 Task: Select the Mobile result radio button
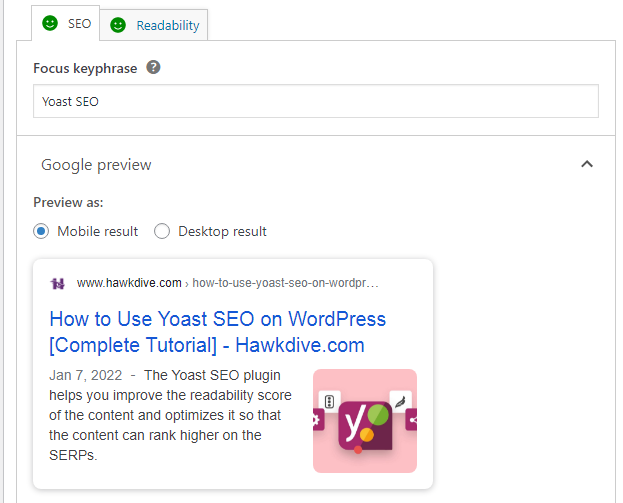[x=41, y=231]
